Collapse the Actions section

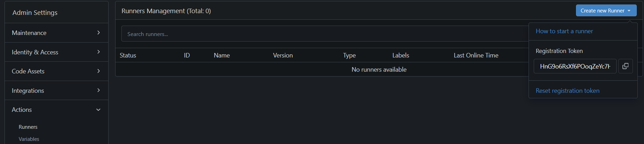[56, 110]
